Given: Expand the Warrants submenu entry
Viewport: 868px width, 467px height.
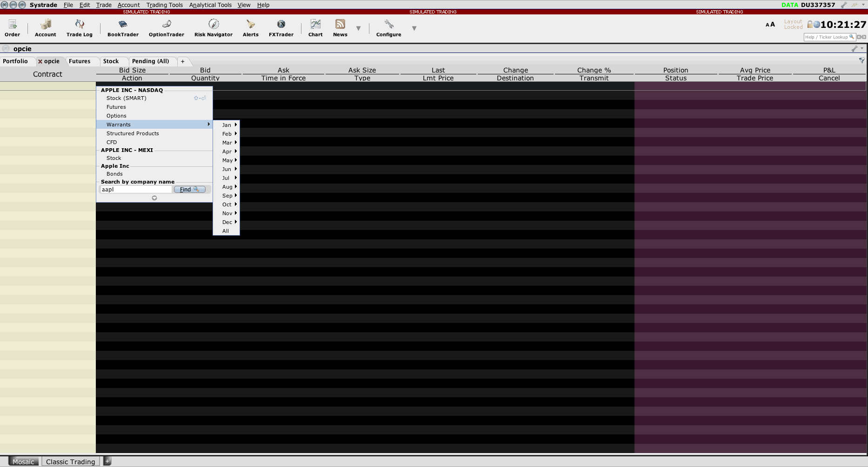Looking at the screenshot, I should pyautogui.click(x=154, y=125).
